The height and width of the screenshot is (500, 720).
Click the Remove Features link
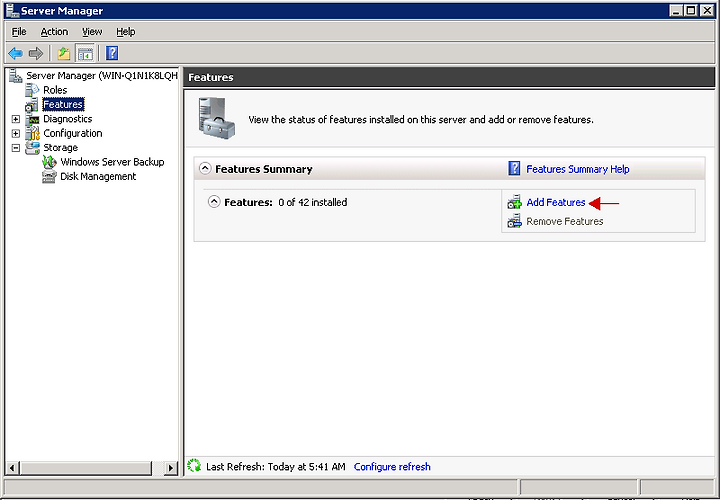tap(565, 221)
